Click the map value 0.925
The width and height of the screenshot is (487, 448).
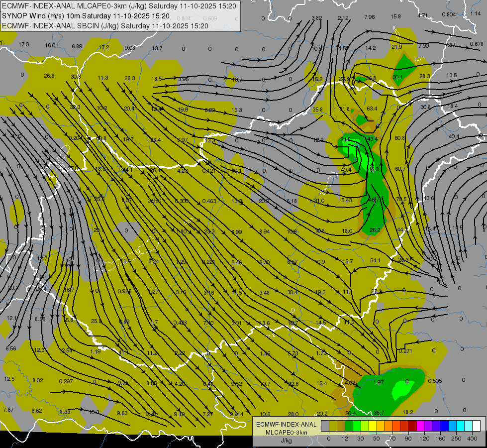124,291
